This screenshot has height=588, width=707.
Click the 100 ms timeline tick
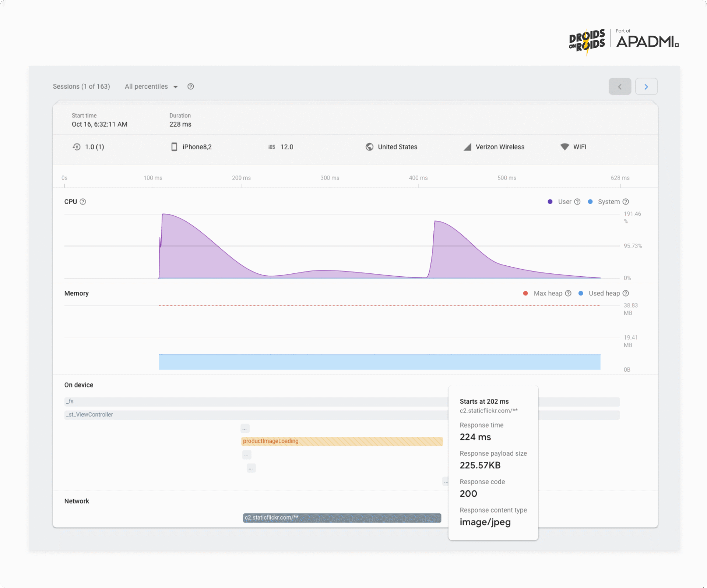point(153,178)
